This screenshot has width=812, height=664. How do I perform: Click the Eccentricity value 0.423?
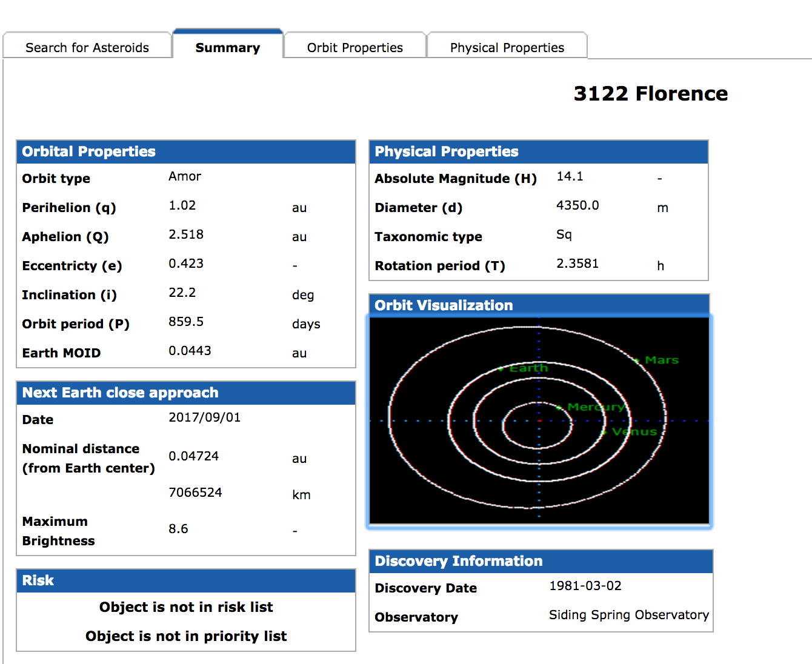(186, 264)
